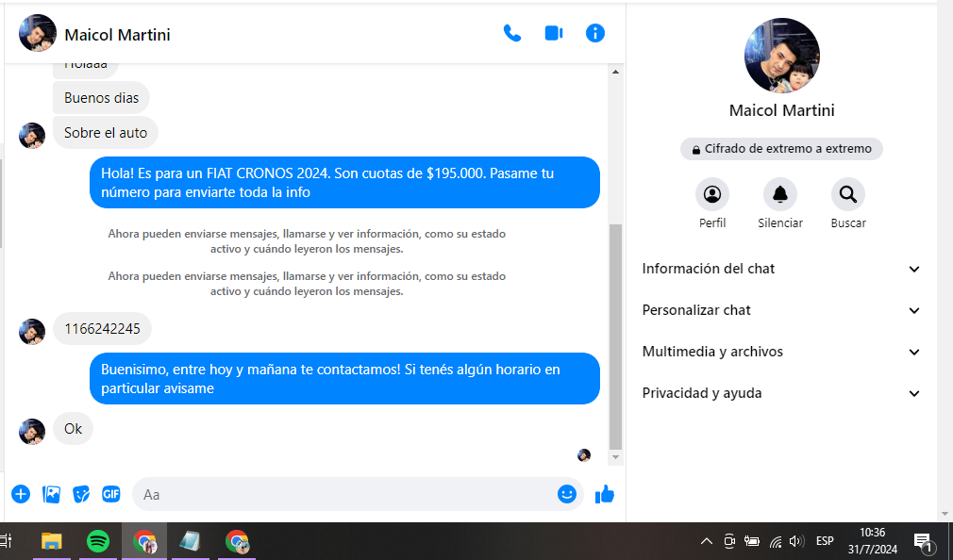Start a voice call with Maicol Martini
The height and width of the screenshot is (560, 953).
[x=512, y=34]
